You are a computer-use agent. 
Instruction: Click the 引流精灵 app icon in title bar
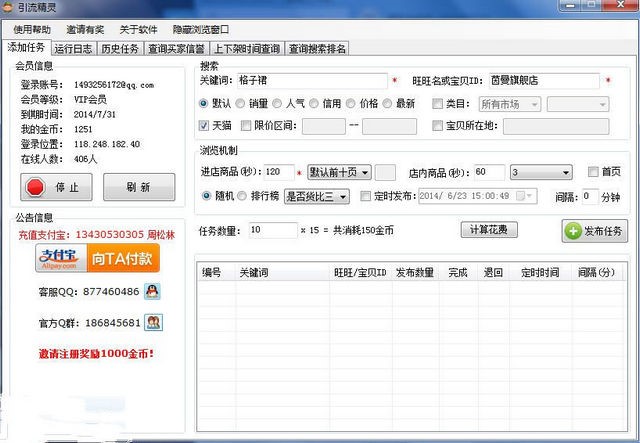coord(8,7)
